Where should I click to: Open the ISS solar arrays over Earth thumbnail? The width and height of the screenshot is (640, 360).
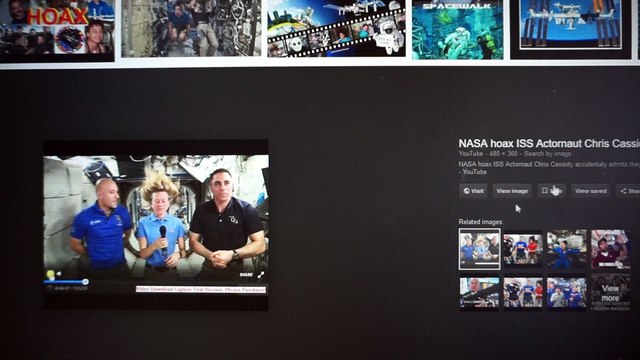(x=571, y=29)
